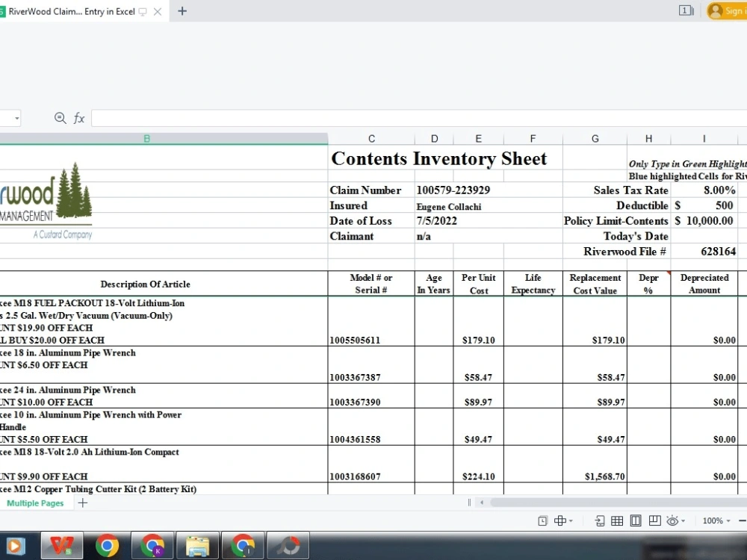
Task: Select the Multiple Pages sheet tab
Action: tap(35, 503)
